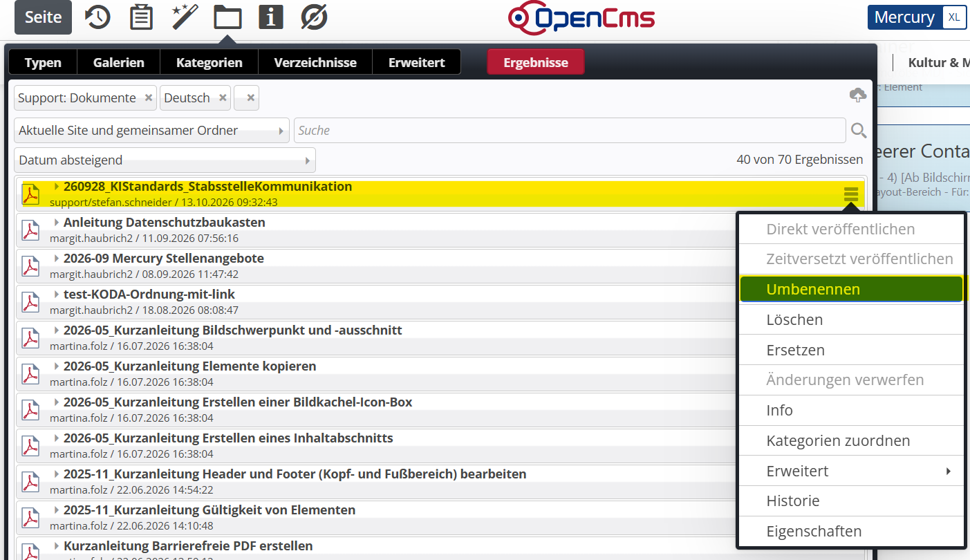Click the cloud upload icon
This screenshot has height=560, width=970.
click(x=858, y=95)
